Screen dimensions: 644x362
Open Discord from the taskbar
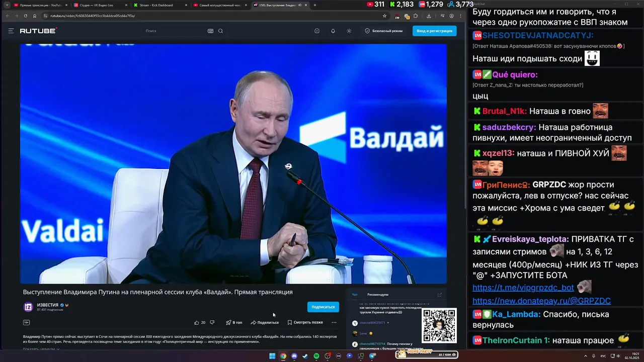point(294,356)
